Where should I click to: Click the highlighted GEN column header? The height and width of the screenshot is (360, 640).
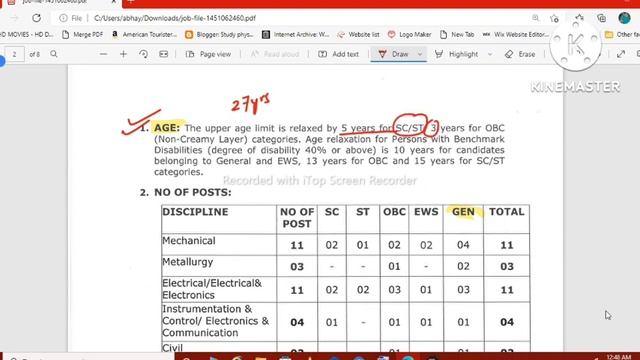(463, 212)
